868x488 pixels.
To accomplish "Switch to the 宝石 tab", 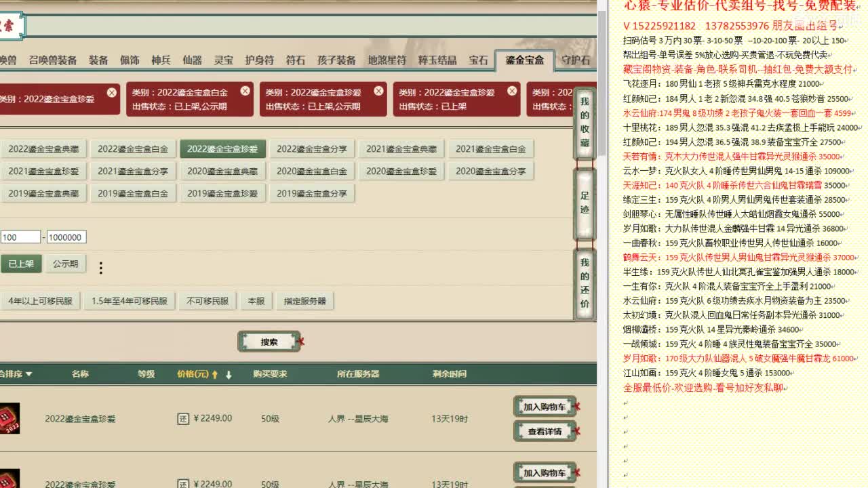I will tap(478, 60).
